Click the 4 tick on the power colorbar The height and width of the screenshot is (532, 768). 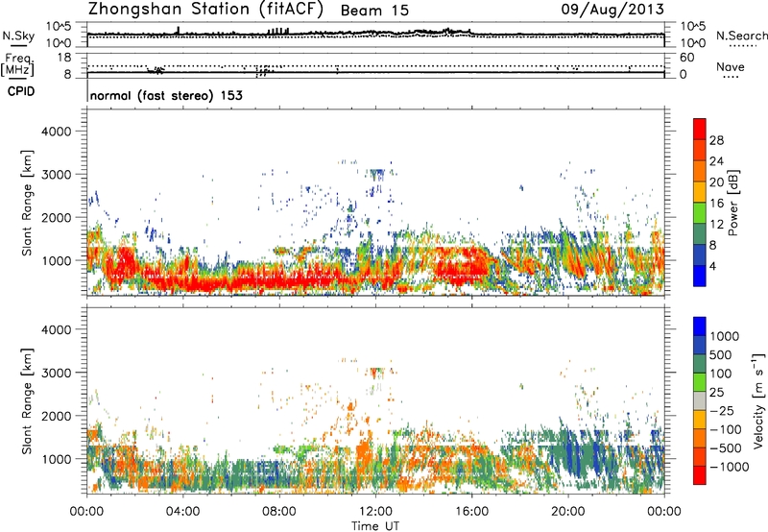[x=713, y=266]
